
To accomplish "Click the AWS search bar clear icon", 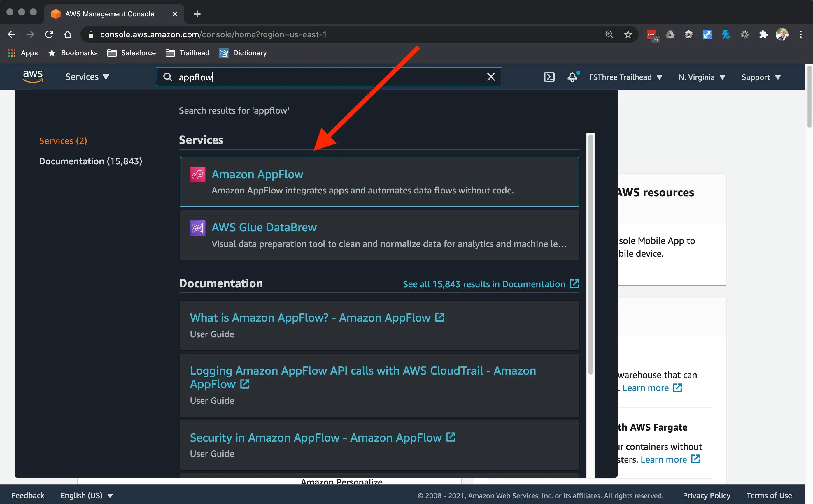I will (x=490, y=77).
